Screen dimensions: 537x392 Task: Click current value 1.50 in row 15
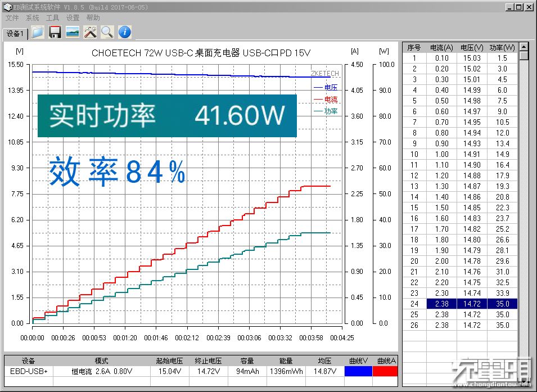point(442,208)
